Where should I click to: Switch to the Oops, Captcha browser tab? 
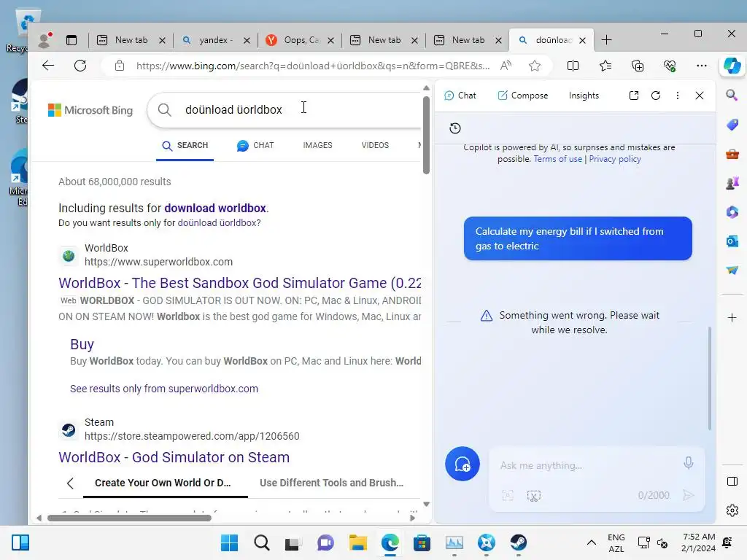(300, 41)
